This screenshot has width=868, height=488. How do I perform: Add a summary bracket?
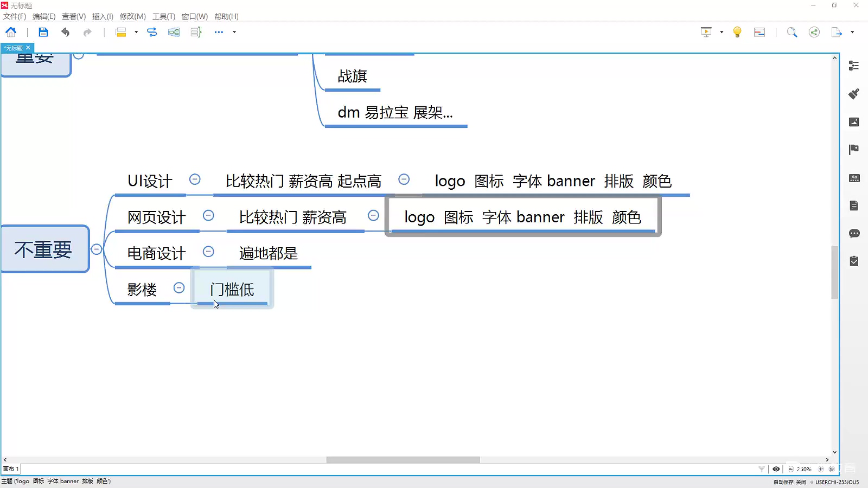[x=196, y=32]
